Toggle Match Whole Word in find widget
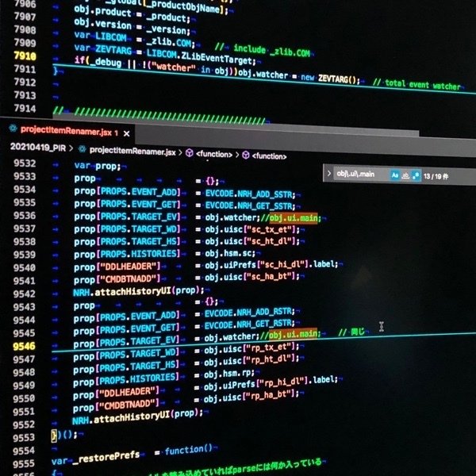Screen dimensions: 476x476 click(405, 176)
